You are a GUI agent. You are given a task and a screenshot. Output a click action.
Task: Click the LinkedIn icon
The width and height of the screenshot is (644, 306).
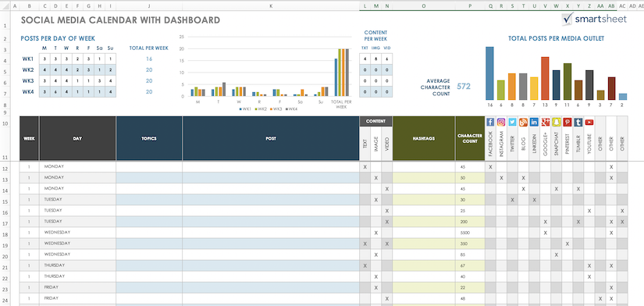click(x=535, y=122)
